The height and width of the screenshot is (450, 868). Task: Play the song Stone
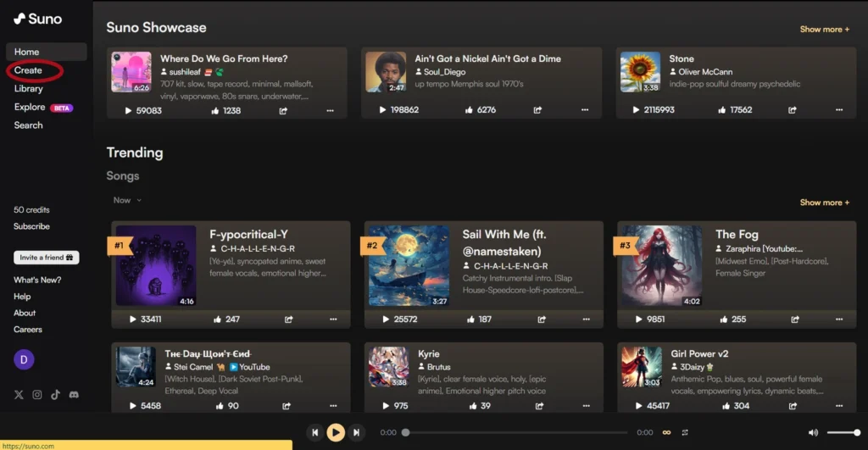click(x=636, y=110)
